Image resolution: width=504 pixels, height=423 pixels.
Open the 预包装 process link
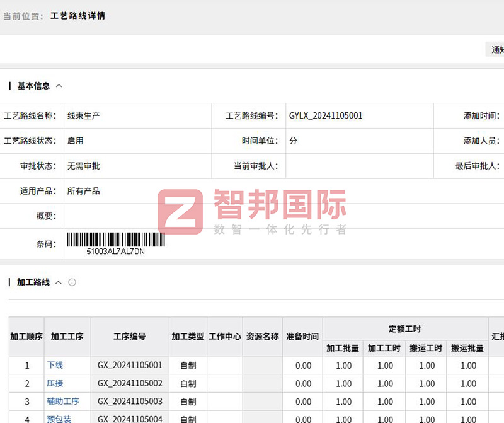60,418
